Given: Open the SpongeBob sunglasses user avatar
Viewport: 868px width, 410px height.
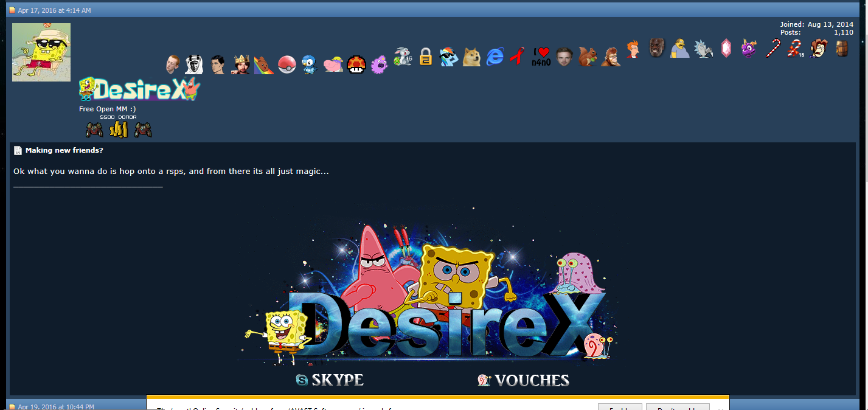Looking at the screenshot, I should 41,52.
